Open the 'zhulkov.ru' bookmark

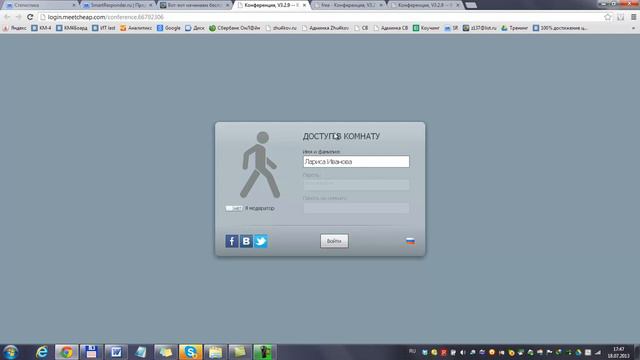[281, 28]
